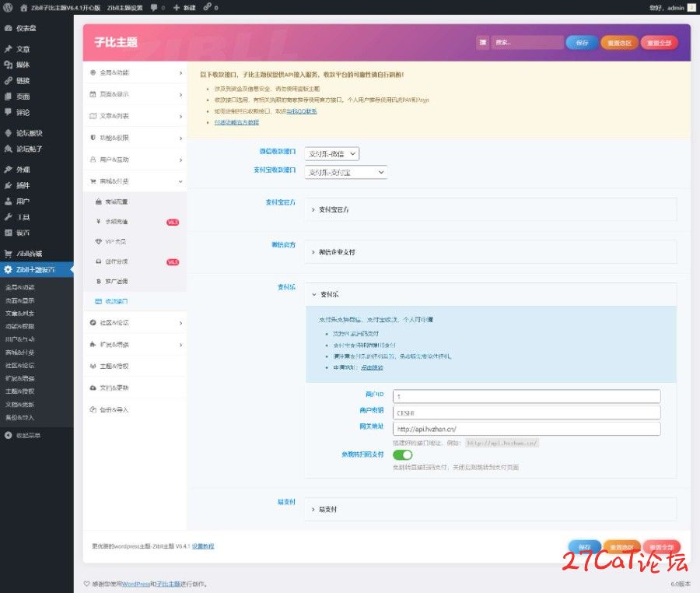Image resolution: width=700 pixels, height=593 pixels.
Task: Click the 与我QQ联系 link in notice
Action: point(301,111)
